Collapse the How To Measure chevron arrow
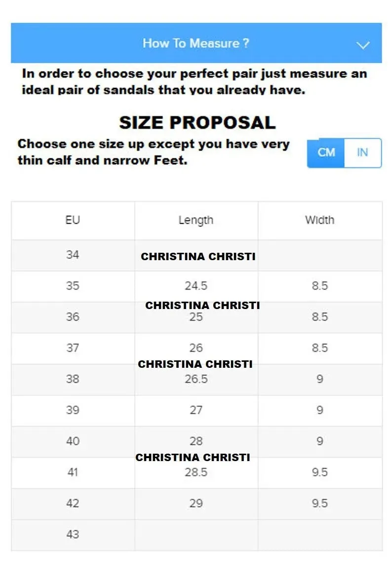 click(362, 45)
